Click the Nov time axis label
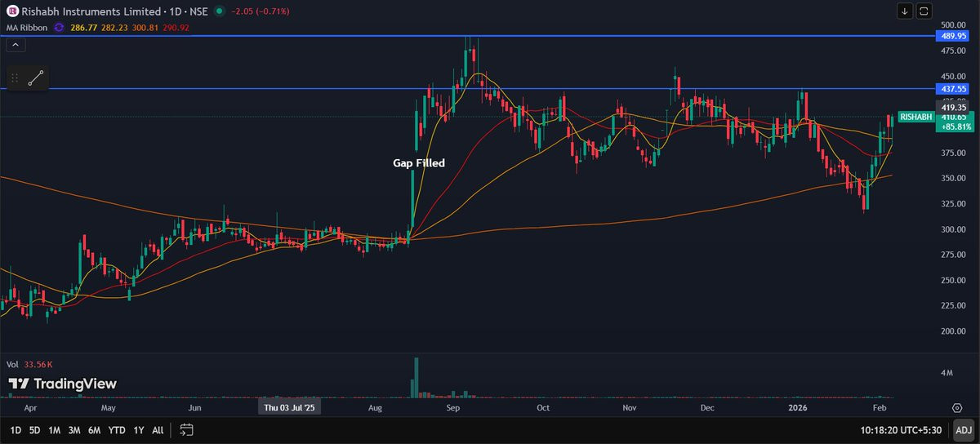Viewport: 980px width, 444px height. point(629,406)
